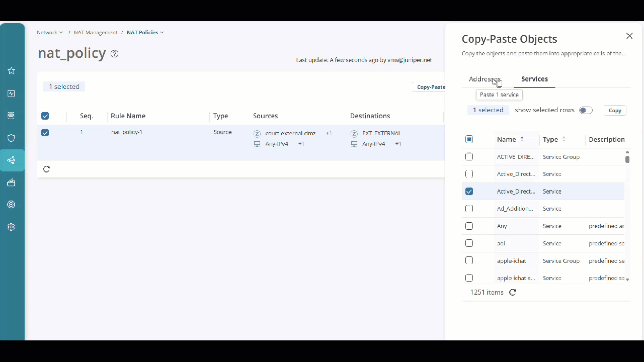
Task: Select the Services tab
Action: click(x=534, y=79)
